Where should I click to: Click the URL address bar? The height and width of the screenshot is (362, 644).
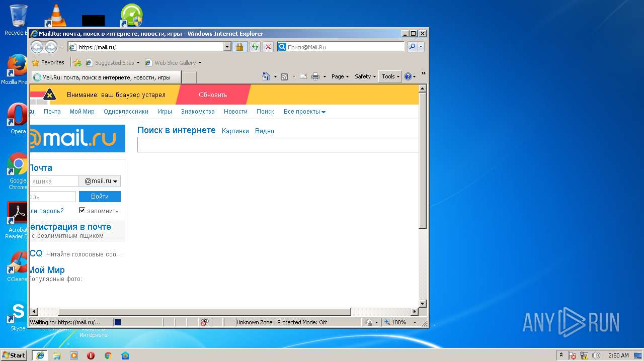(149, 47)
